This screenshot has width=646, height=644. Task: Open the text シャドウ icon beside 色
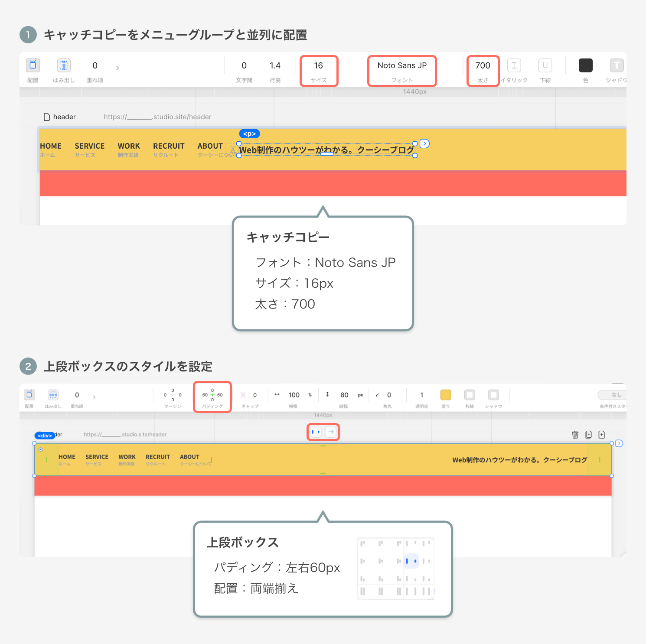tap(617, 65)
